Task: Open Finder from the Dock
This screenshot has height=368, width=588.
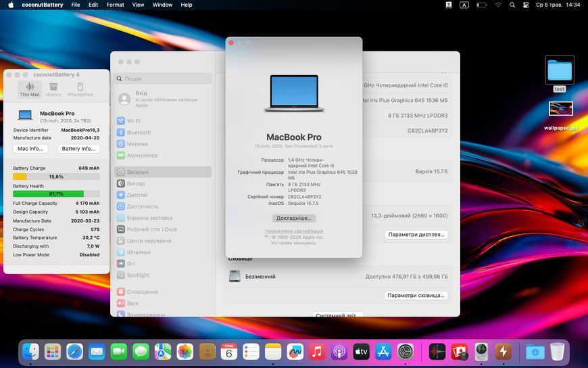Action: click(30, 352)
